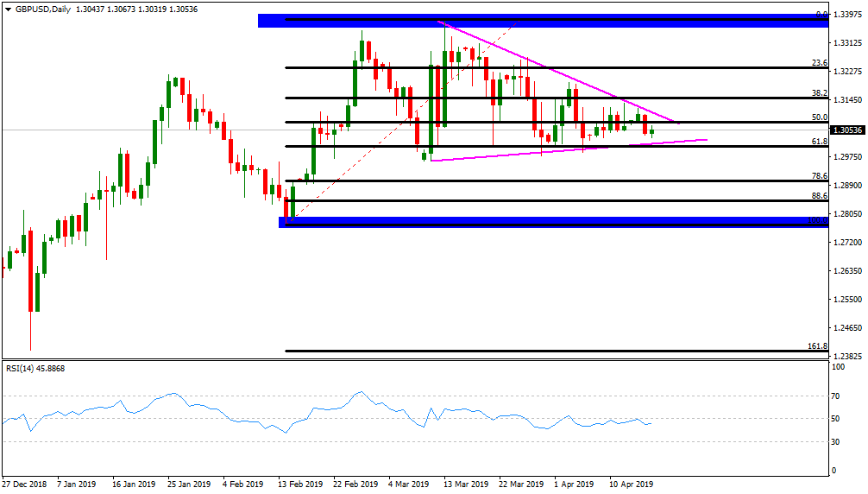The height and width of the screenshot is (494, 868).
Task: Click the RSI(14) indicator label
Action: (35, 369)
